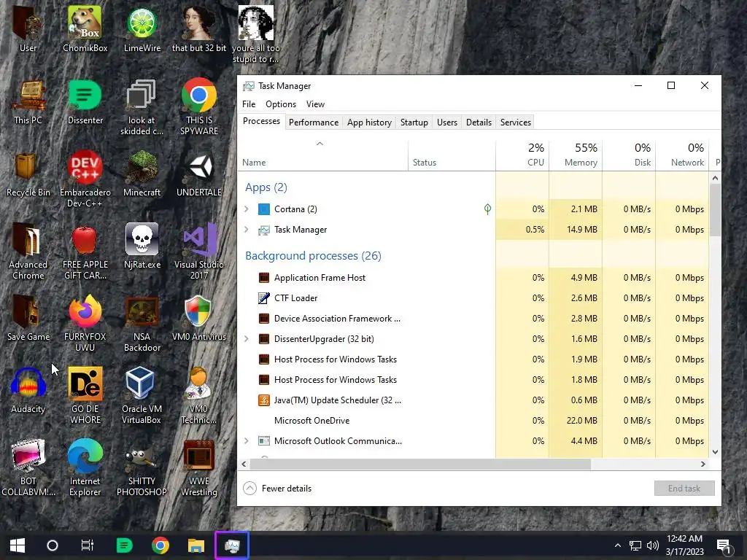Select the Microsoft OneDrive process row
747x560 pixels.
pos(473,421)
